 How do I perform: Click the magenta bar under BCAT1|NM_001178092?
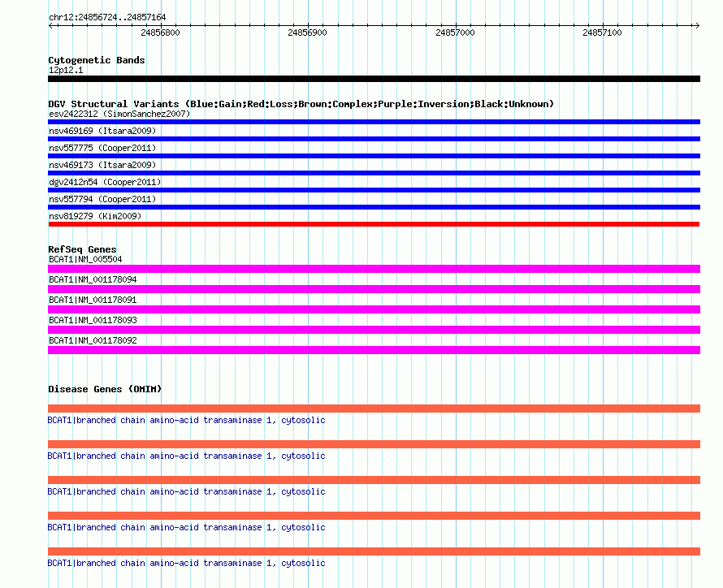[x=374, y=350]
